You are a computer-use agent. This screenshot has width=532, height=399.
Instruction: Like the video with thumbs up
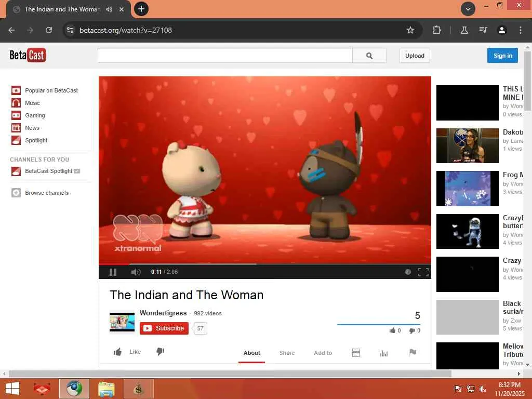pos(118,352)
